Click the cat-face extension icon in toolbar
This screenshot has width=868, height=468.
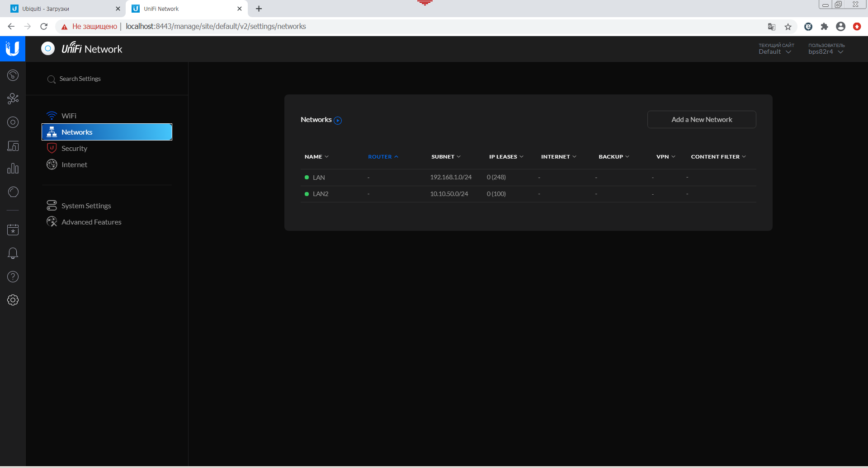808,27
